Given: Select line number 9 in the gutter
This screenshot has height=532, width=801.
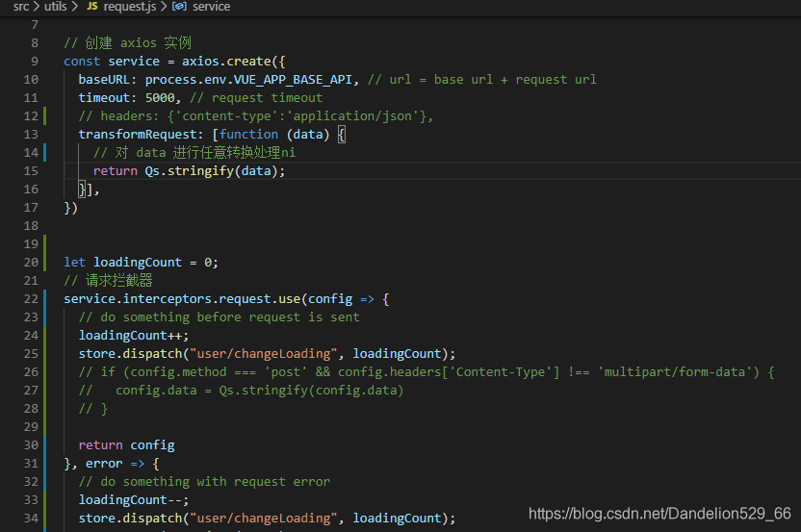Looking at the screenshot, I should pos(35,61).
